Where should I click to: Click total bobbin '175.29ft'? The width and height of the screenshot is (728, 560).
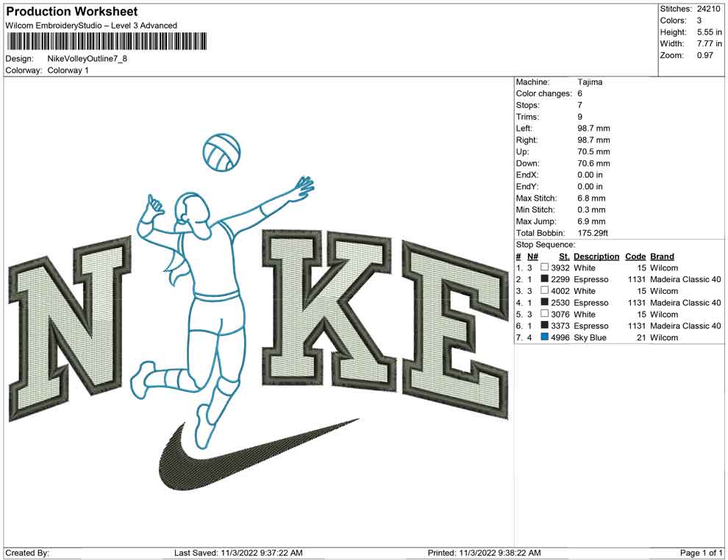(593, 233)
